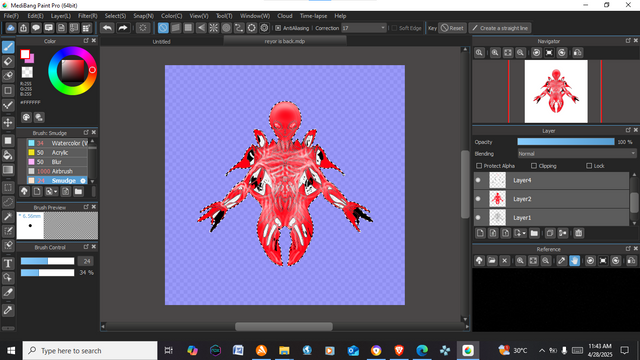Screen dimensions: 640x360
Task: Click layer list scroll-down arrow
Action: click(634, 223)
